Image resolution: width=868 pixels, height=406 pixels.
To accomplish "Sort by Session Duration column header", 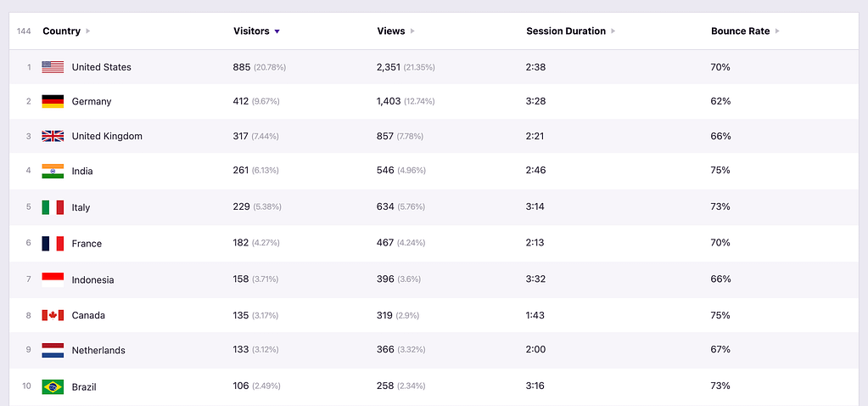I will tap(566, 31).
